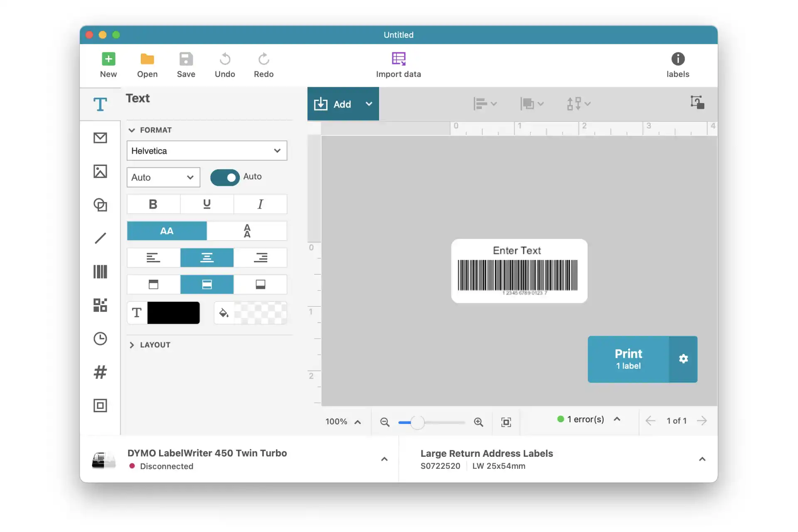The width and height of the screenshot is (798, 532).
Task: Select the image insert tool
Action: (x=100, y=171)
